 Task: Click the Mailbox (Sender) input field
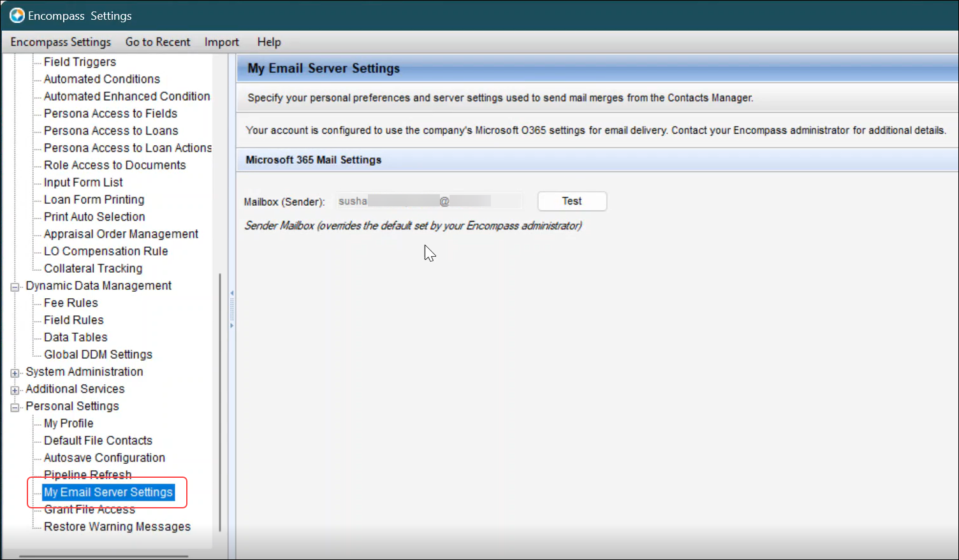click(428, 201)
